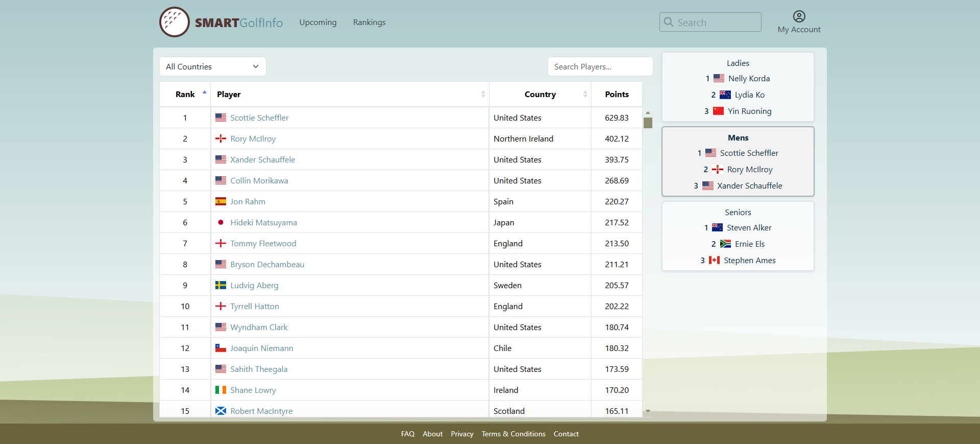Open the Rankings menu item

coord(369,22)
